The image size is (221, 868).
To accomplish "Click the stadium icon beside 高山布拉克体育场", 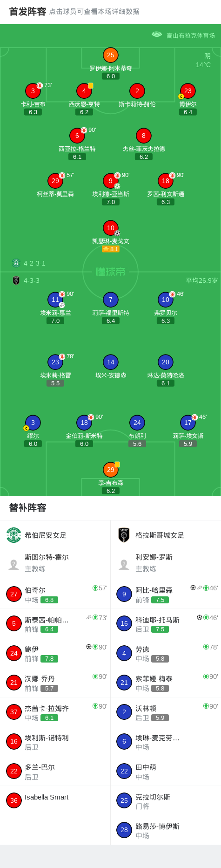I will point(157,34).
